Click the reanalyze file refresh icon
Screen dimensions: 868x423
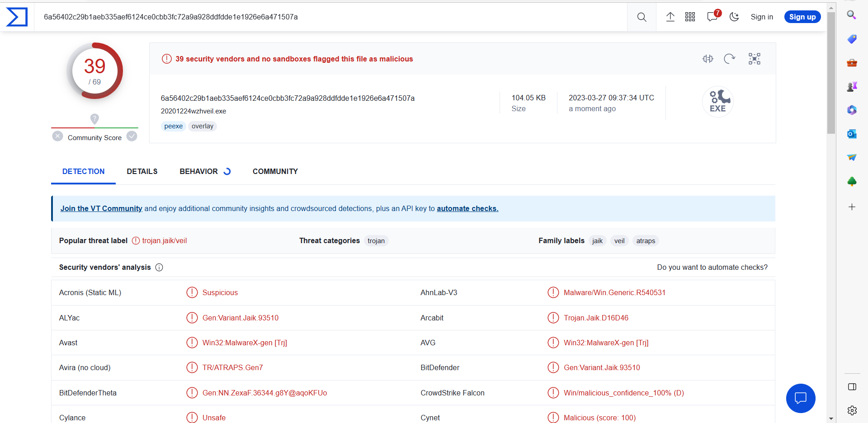coord(729,59)
